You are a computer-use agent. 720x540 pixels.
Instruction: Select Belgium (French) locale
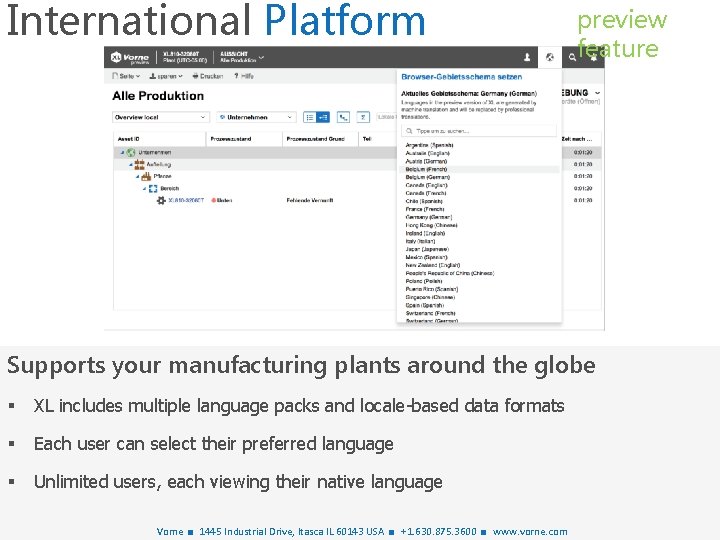pyautogui.click(x=426, y=169)
